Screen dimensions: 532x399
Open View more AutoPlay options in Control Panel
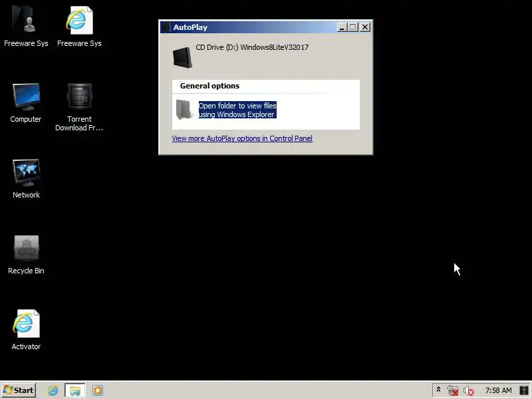tap(242, 138)
